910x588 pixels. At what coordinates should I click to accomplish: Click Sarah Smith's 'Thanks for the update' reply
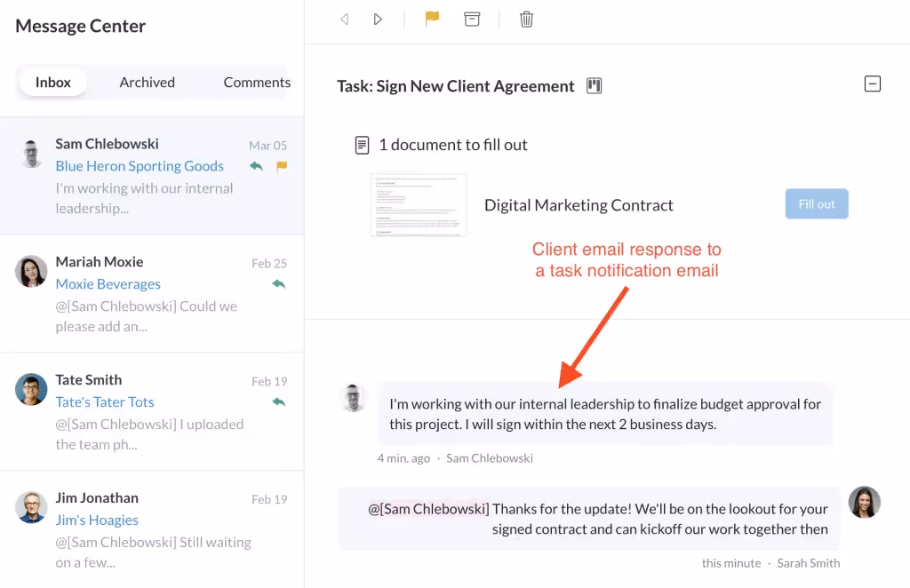tap(588, 519)
